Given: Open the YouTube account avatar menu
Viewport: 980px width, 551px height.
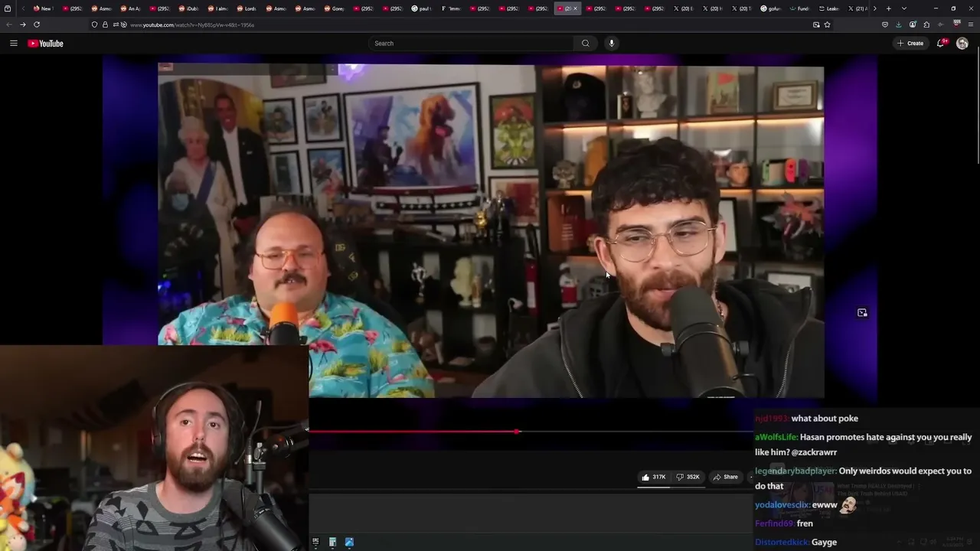Looking at the screenshot, I should (x=962, y=44).
